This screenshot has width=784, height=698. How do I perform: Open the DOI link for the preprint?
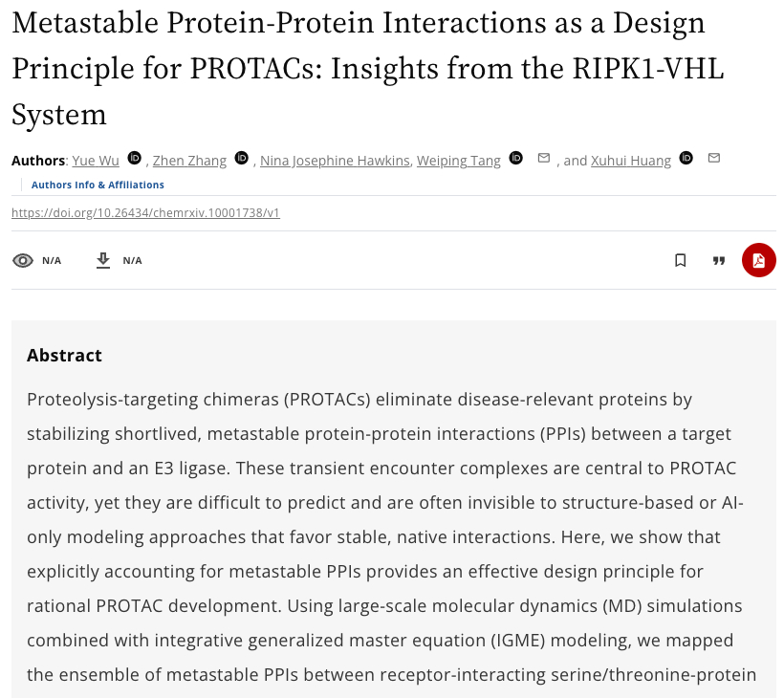click(145, 213)
